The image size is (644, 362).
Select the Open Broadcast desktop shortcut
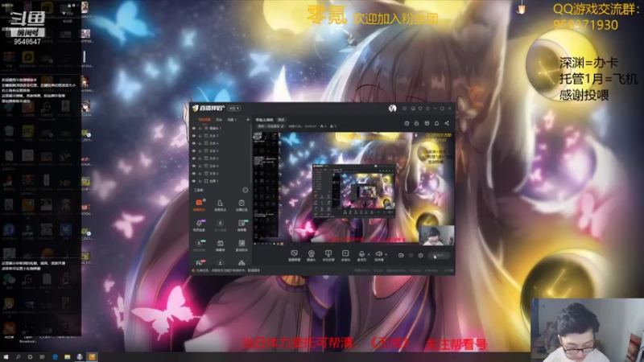[x=28, y=332]
